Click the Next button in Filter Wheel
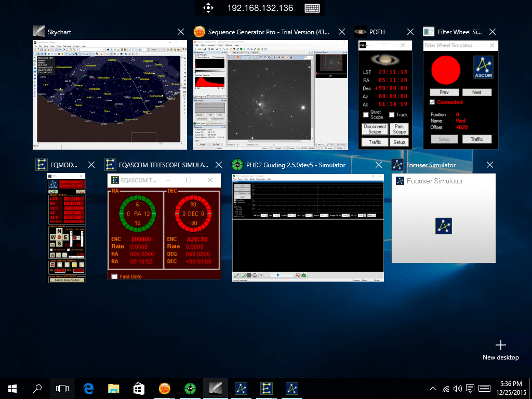Image resolution: width=532 pixels, height=399 pixels. click(x=477, y=92)
